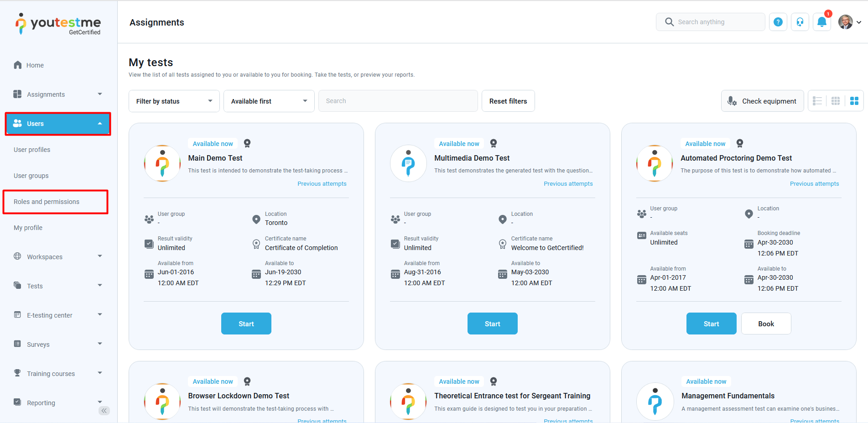Click the Main Demo Test certificate badge icon
This screenshot has height=423, width=868.
247,143
